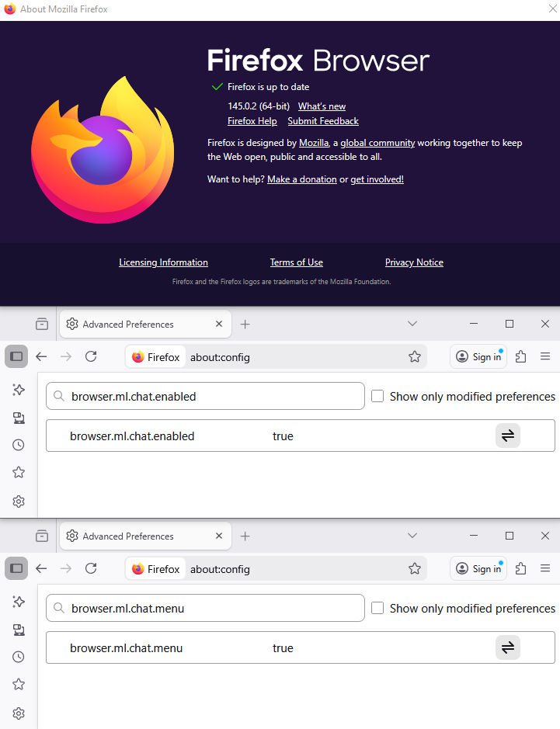This screenshot has height=729, width=560.
Task: Close the About Mozilla Firefox dialog
Action: (x=552, y=9)
